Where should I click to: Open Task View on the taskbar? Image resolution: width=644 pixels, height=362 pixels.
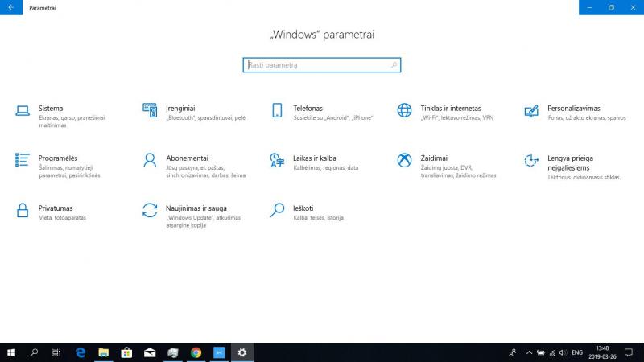[x=56, y=352]
